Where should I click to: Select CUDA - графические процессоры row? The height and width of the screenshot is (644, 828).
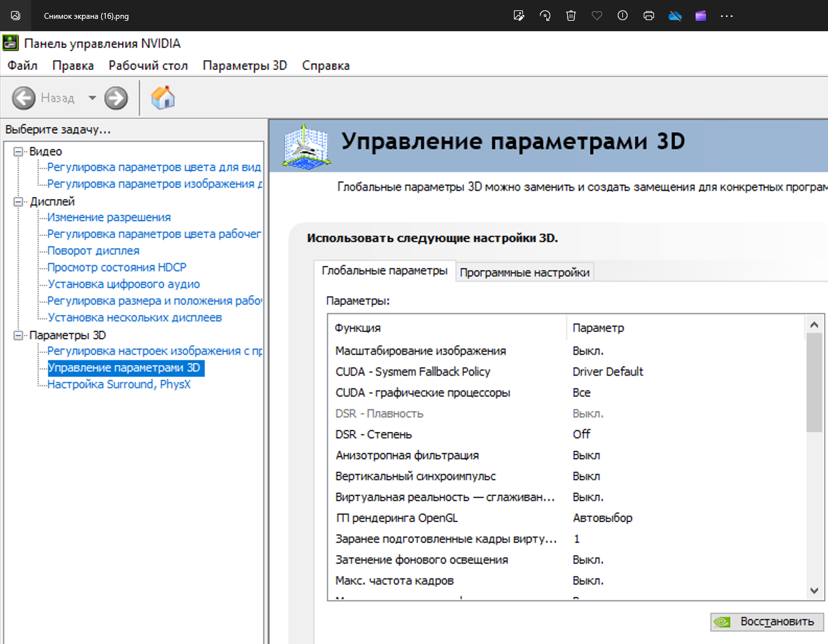tap(567, 392)
